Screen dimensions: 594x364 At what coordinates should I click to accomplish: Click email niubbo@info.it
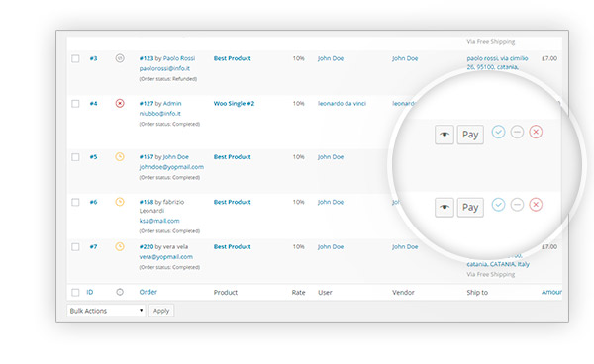[159, 113]
